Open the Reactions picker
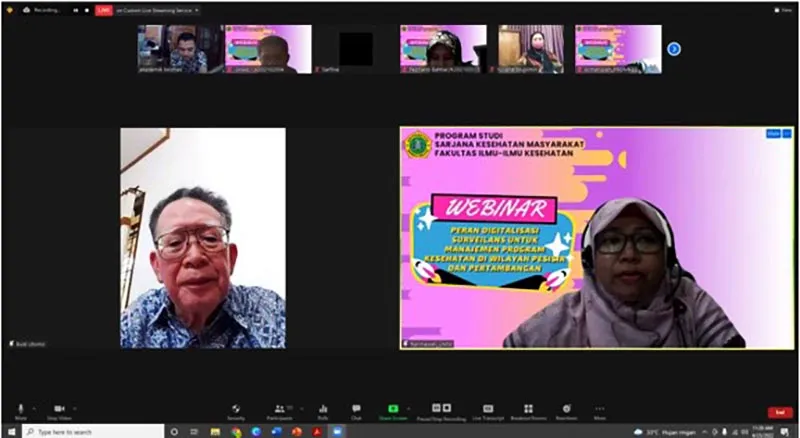 click(566, 411)
